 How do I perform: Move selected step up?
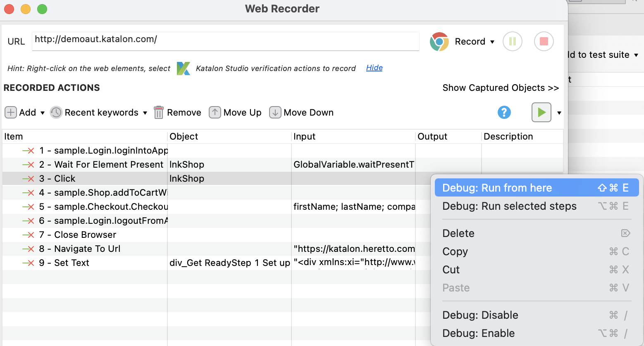(x=215, y=112)
